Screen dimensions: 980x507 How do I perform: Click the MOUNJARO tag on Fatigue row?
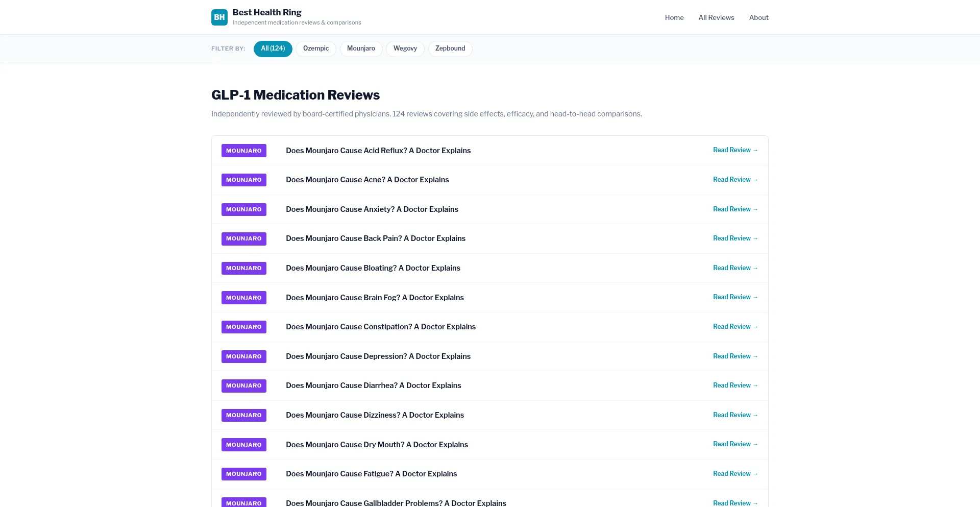click(244, 474)
